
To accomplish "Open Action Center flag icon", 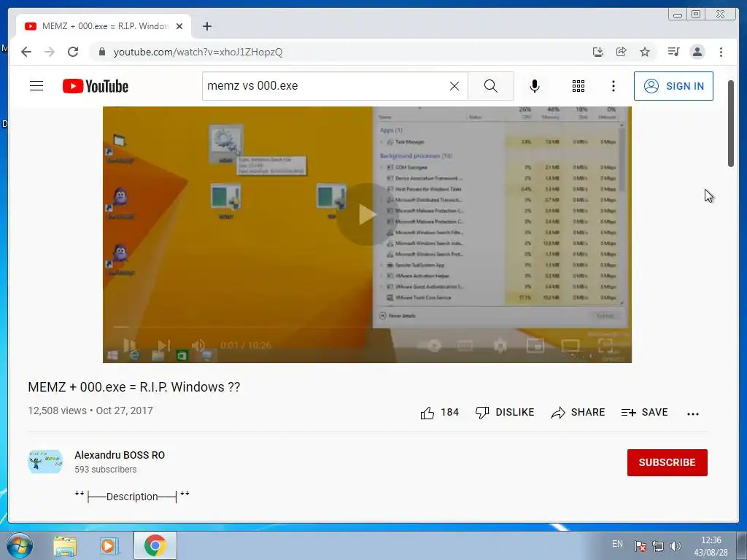I will (x=640, y=546).
